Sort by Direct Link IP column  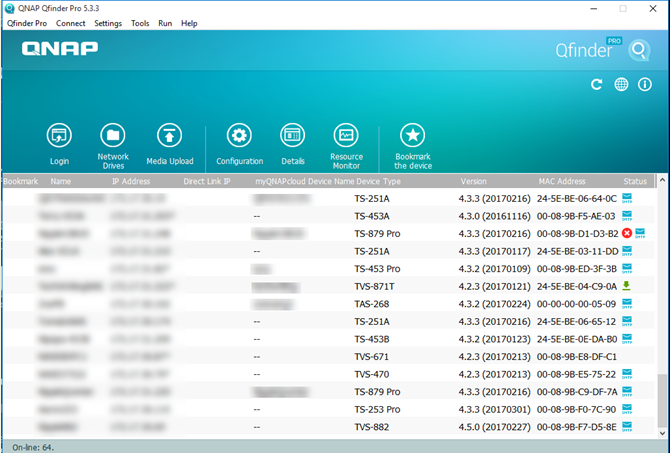tap(207, 181)
